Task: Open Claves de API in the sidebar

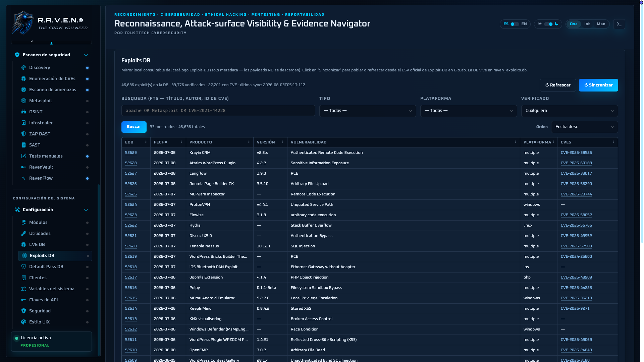Action: (x=55, y=300)
